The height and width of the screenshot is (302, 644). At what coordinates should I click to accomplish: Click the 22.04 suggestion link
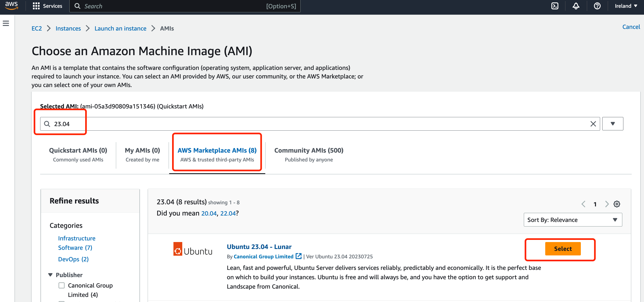tap(228, 213)
